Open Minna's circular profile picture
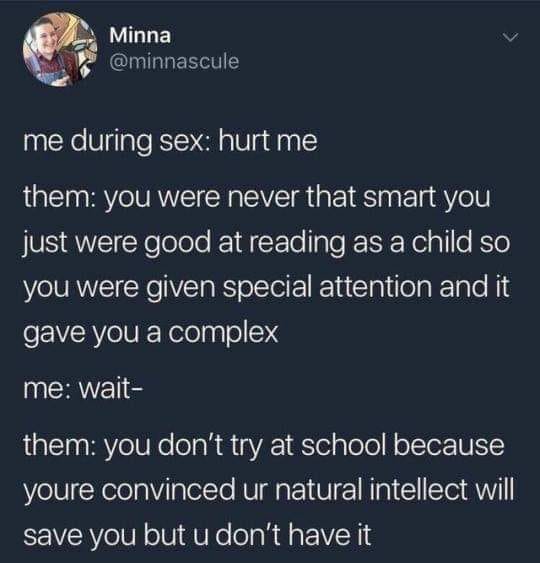Image resolution: width=540 pixels, height=563 pixels. click(60, 49)
